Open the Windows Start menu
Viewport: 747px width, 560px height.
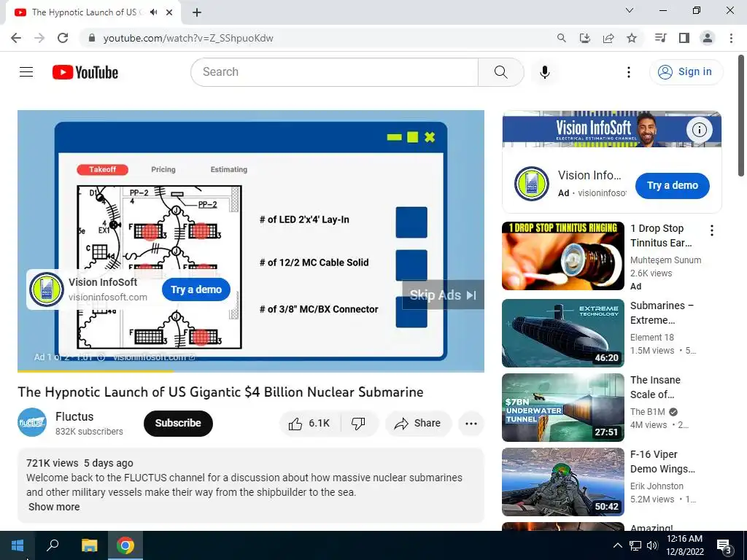point(18,545)
